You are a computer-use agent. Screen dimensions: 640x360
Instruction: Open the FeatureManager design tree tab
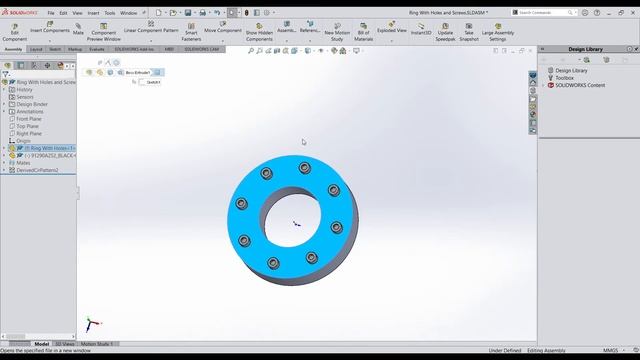tap(8, 65)
